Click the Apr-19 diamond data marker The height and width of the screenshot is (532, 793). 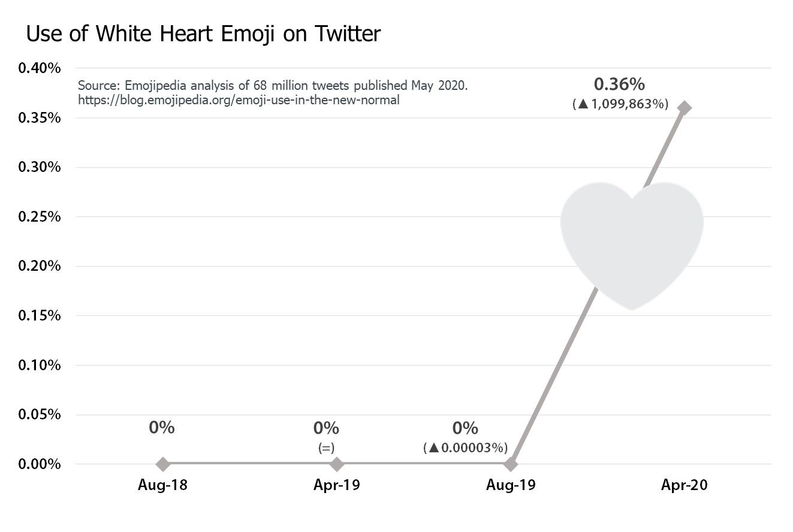point(337,464)
